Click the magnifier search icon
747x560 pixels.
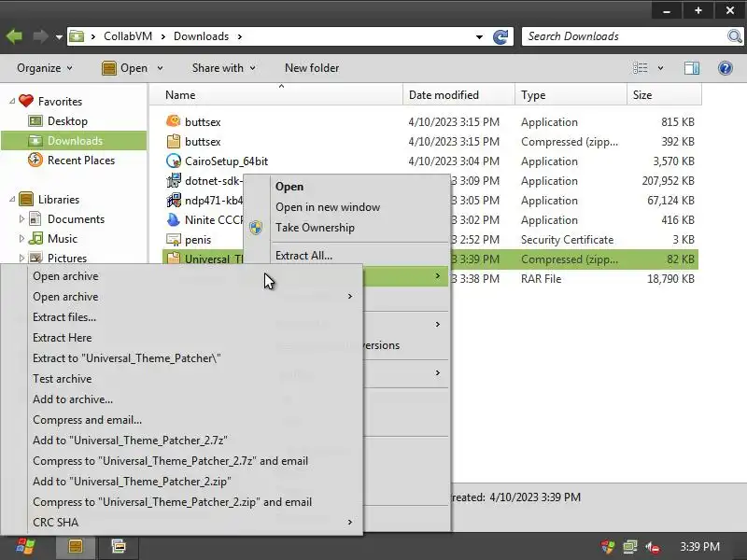pos(735,36)
